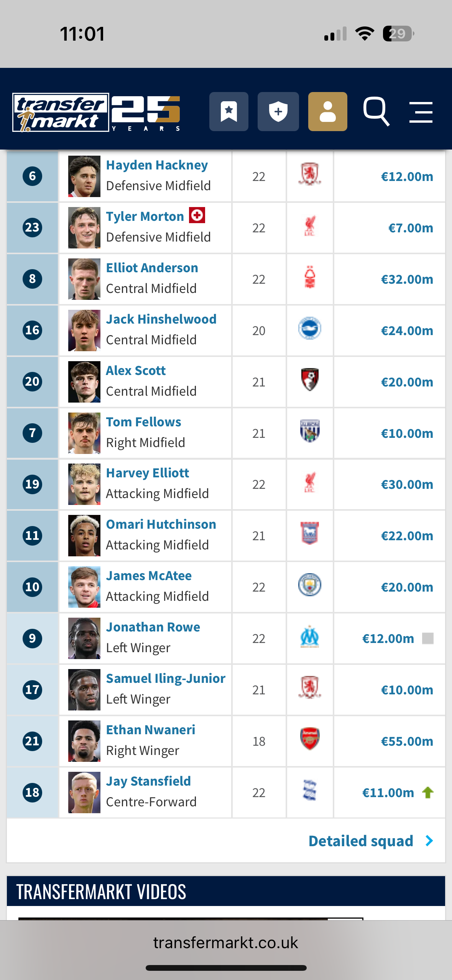Click green up arrow by Jay Stansfield value

pos(428,792)
